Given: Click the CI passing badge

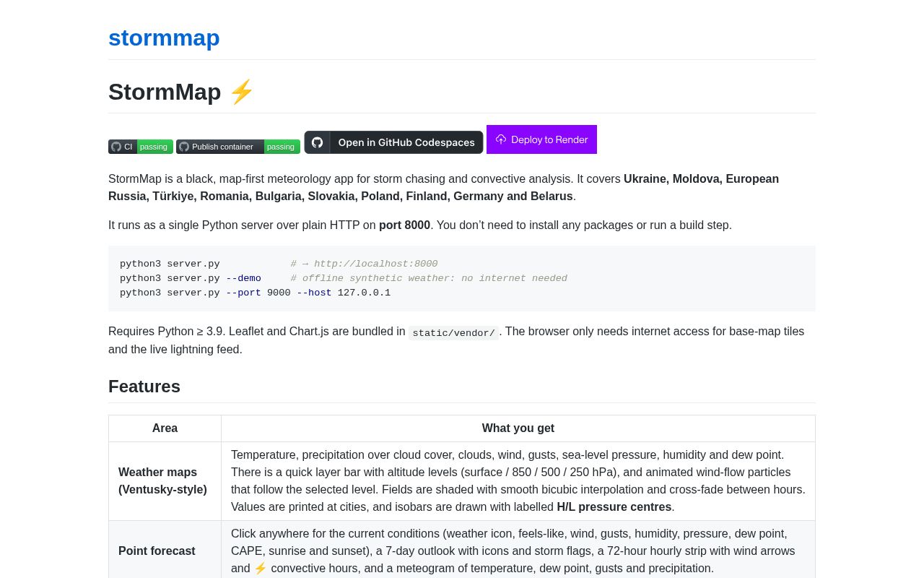Looking at the screenshot, I should 141,147.
